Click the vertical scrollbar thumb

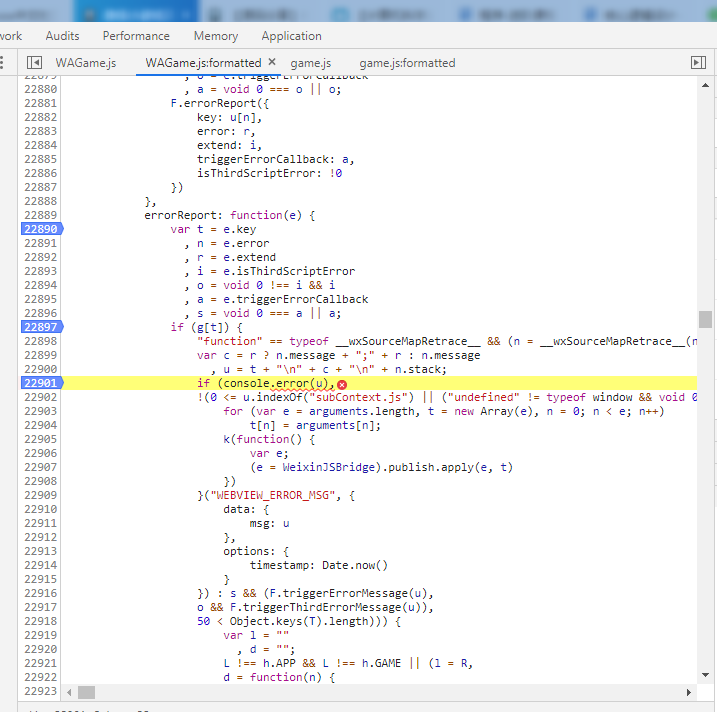706,319
